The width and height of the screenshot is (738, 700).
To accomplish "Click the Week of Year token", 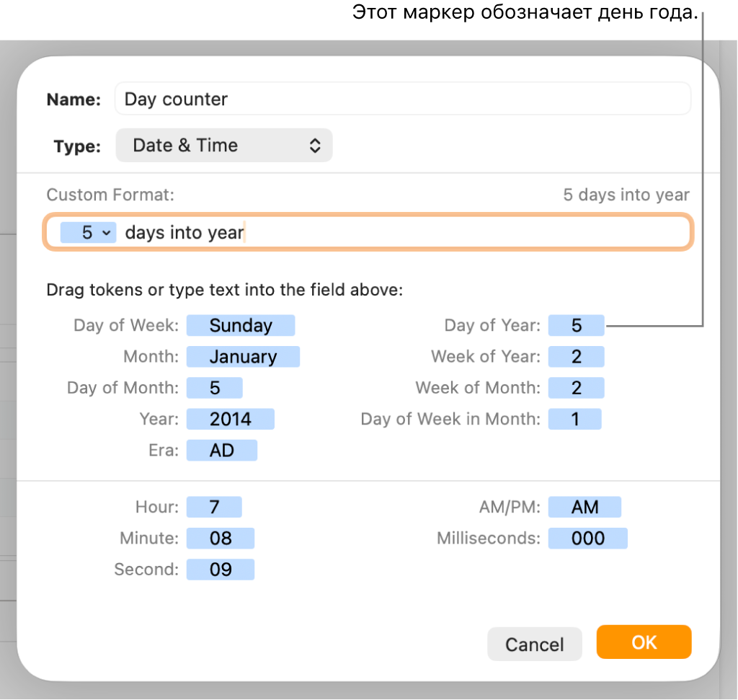I will 576,357.
